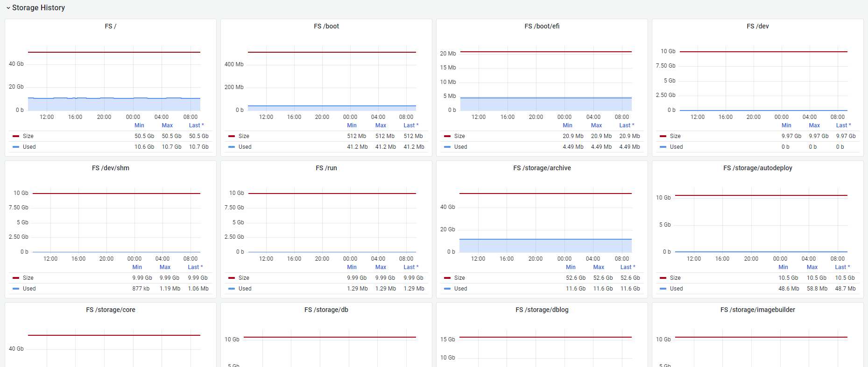This screenshot has height=367, width=868.
Task: Click the FS /storage/archive panel title
Action: [x=542, y=168]
